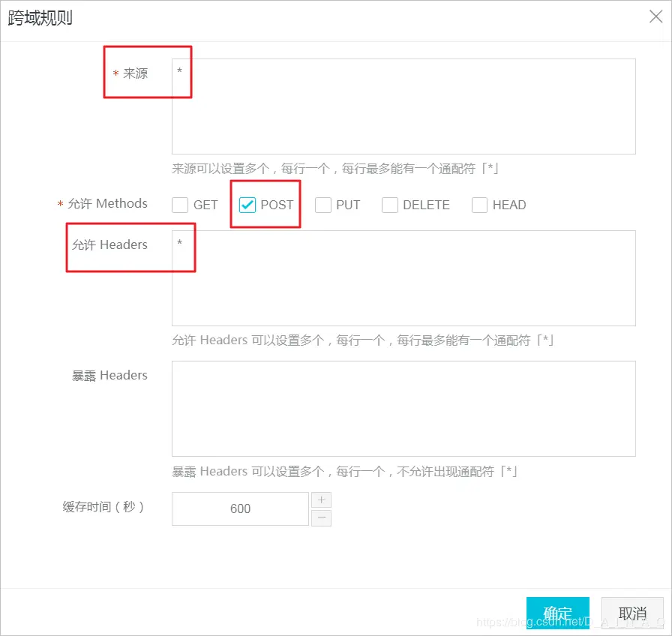This screenshot has width=672, height=636.
Task: Check the GET method checkbox
Action: (x=180, y=204)
